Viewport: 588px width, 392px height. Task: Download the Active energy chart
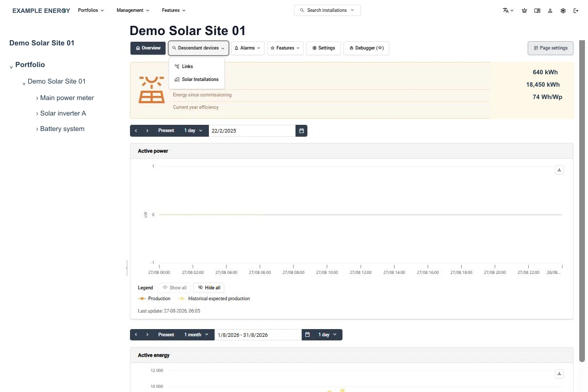pyautogui.click(x=559, y=373)
